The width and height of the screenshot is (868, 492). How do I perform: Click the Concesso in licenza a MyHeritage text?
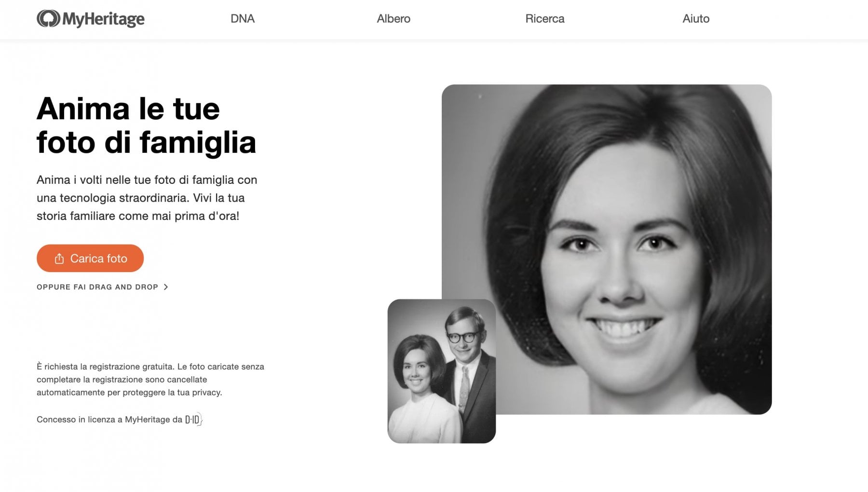click(109, 420)
